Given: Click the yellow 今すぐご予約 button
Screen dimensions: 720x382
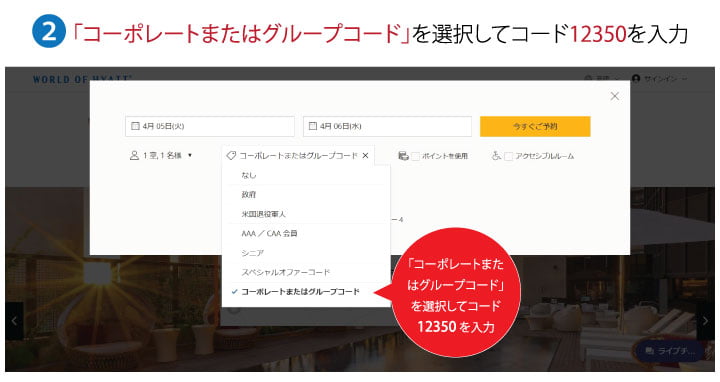Looking at the screenshot, I should 535,126.
